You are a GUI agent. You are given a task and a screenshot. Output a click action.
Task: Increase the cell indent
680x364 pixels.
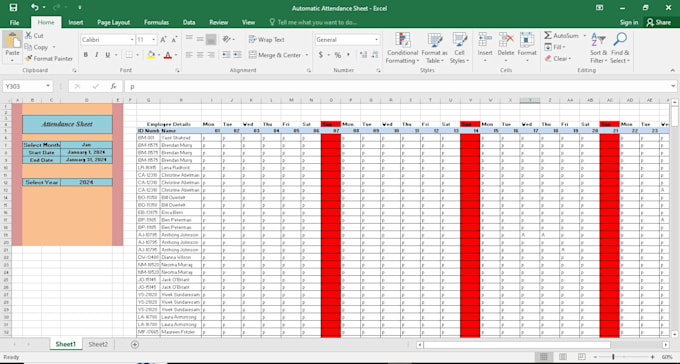tap(237, 55)
